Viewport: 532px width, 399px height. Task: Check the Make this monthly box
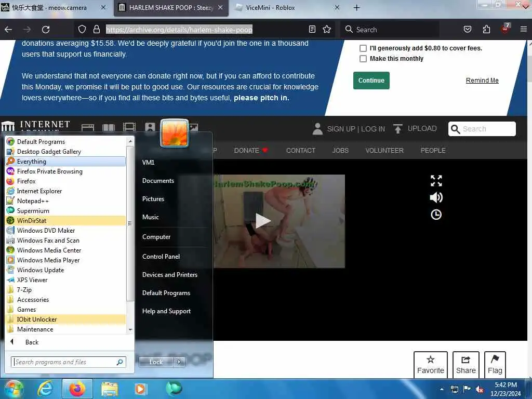(363, 59)
